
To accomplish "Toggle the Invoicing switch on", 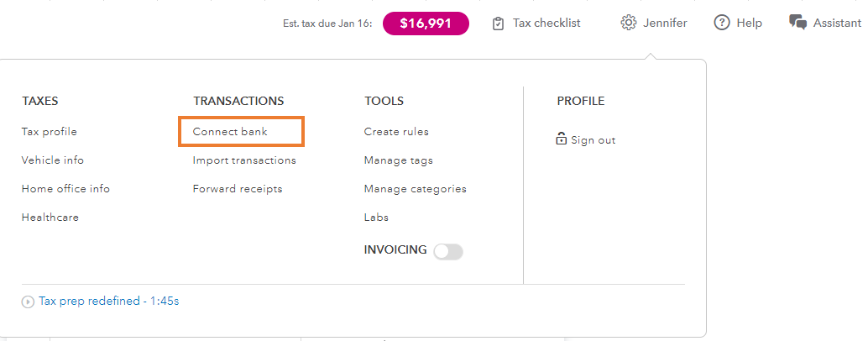I will pyautogui.click(x=448, y=251).
